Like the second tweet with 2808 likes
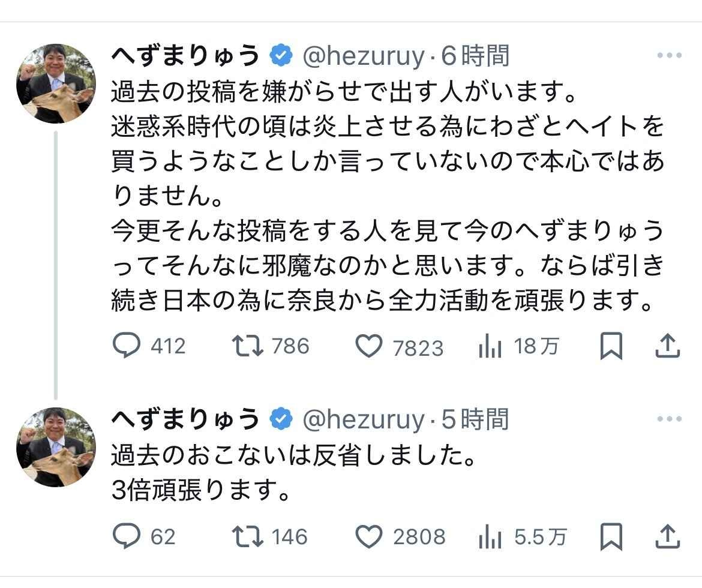The height and width of the screenshot is (588, 702). pos(369,537)
